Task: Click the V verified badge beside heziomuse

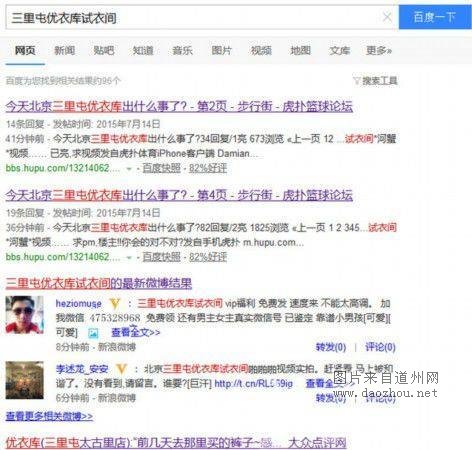Action: [115, 304]
